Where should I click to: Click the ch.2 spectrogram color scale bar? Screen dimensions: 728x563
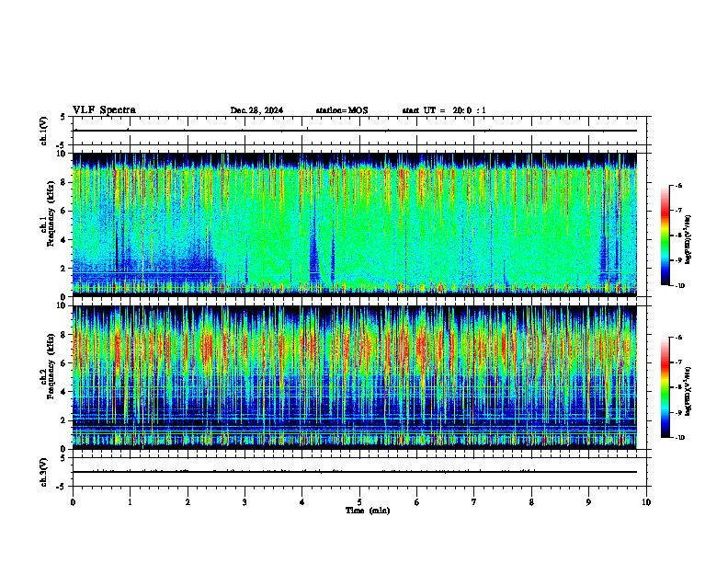pos(665,387)
